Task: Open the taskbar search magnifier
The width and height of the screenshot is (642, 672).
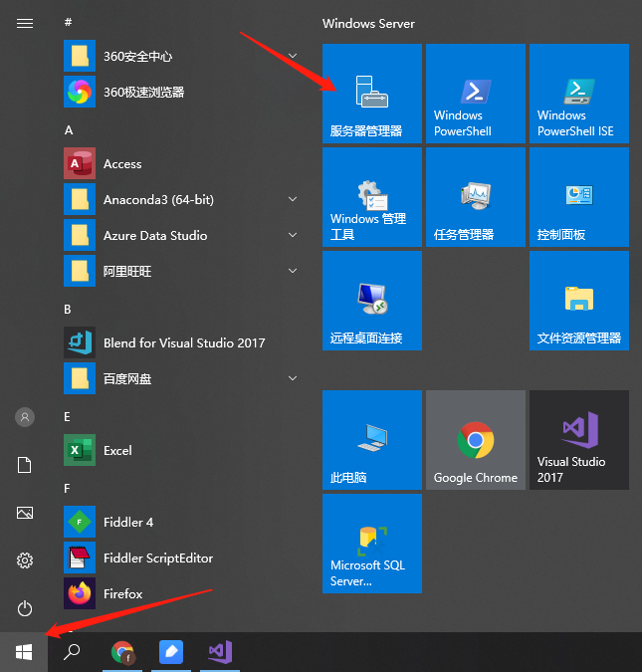Action: (72, 652)
